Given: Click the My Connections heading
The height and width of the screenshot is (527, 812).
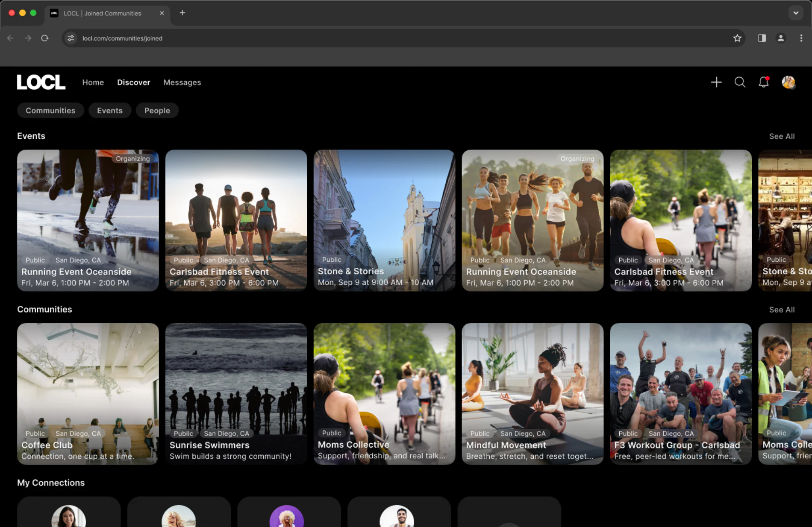Looking at the screenshot, I should pos(51,483).
